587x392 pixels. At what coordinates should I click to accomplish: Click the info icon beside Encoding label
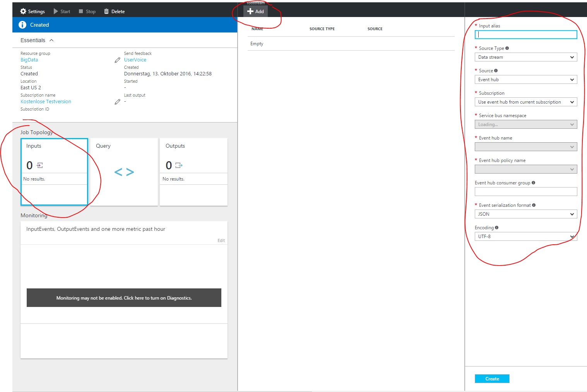coord(496,228)
